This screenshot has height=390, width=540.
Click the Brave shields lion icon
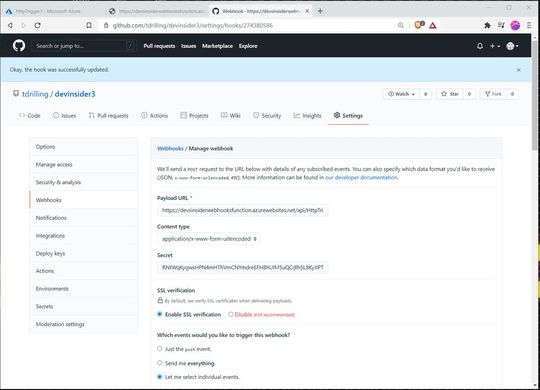coord(418,25)
